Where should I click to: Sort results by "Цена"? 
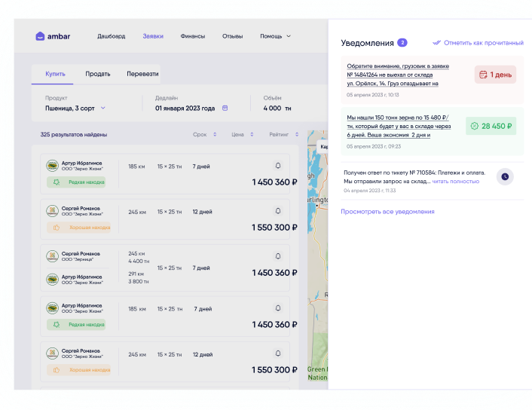coord(242,135)
